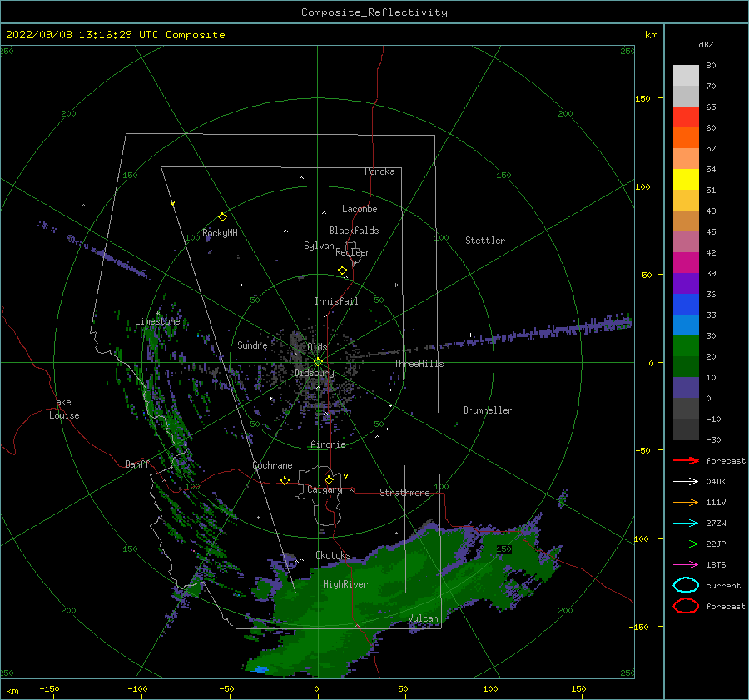
Task: Click the blue 33 dBZ echo at bottom
Action: point(260,670)
